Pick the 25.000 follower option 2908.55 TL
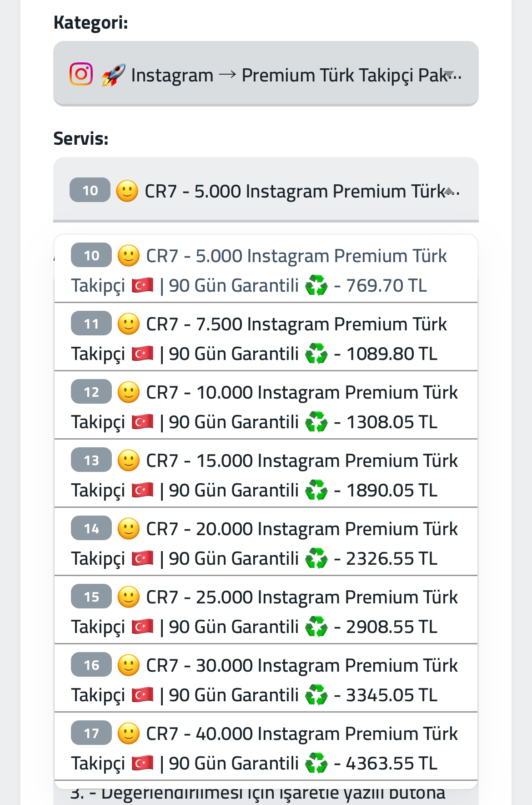 pos(266,610)
